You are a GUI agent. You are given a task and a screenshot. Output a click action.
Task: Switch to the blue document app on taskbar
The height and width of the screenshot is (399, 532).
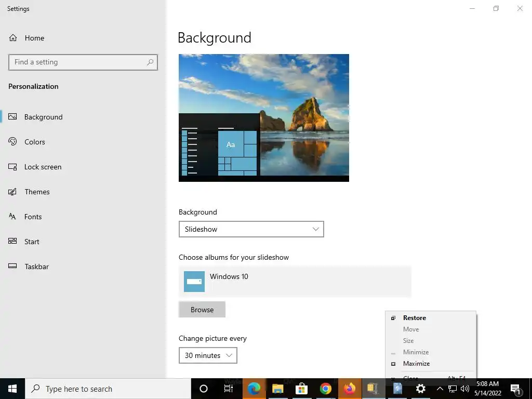pos(397,389)
